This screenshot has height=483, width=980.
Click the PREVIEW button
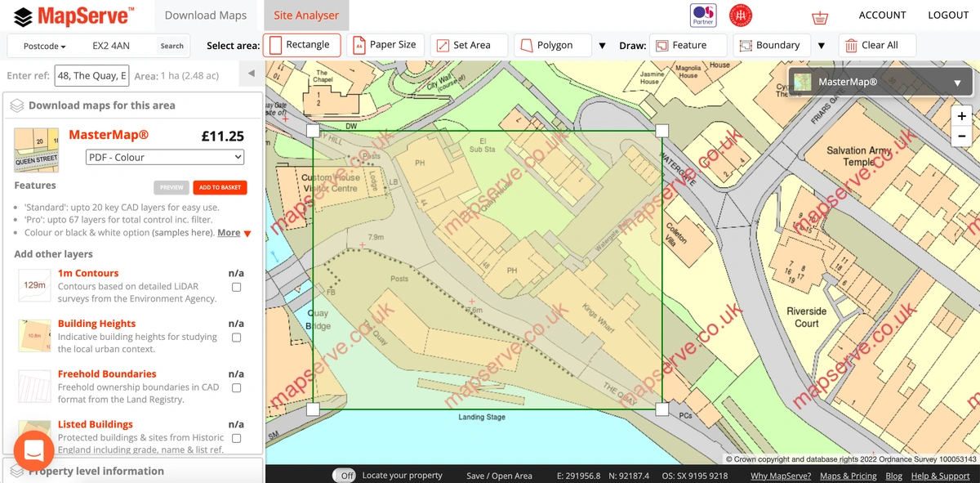pyautogui.click(x=171, y=188)
